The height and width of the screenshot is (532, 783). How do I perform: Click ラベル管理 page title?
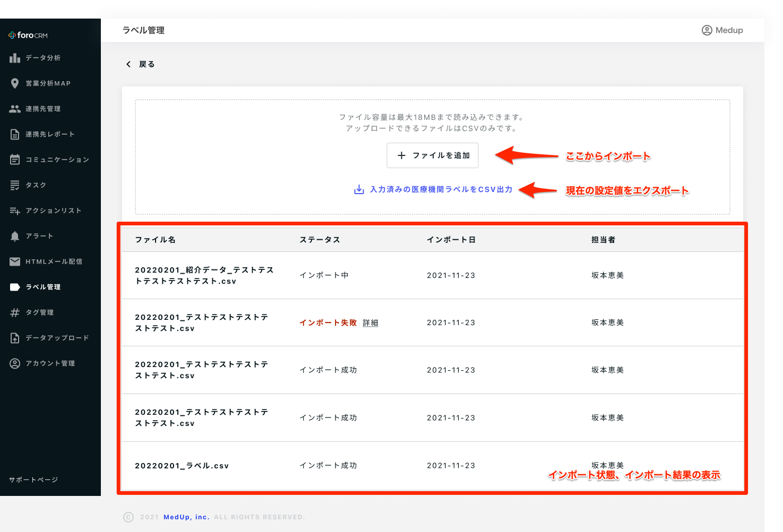coord(143,30)
